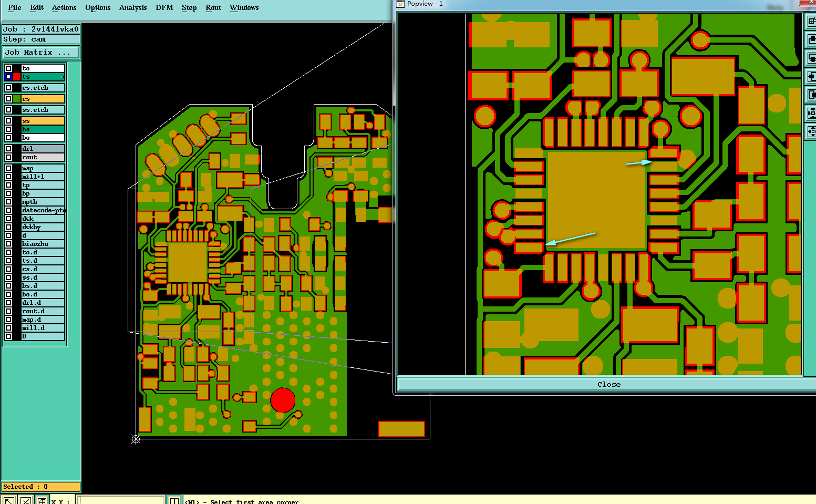816x504 pixels.
Task: Select the 'map' layer row
Action: tap(43, 168)
